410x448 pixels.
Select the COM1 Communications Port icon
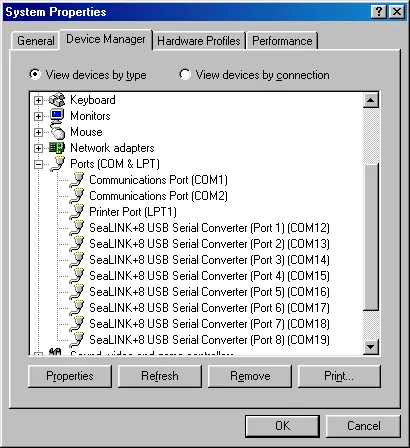[x=77, y=180]
